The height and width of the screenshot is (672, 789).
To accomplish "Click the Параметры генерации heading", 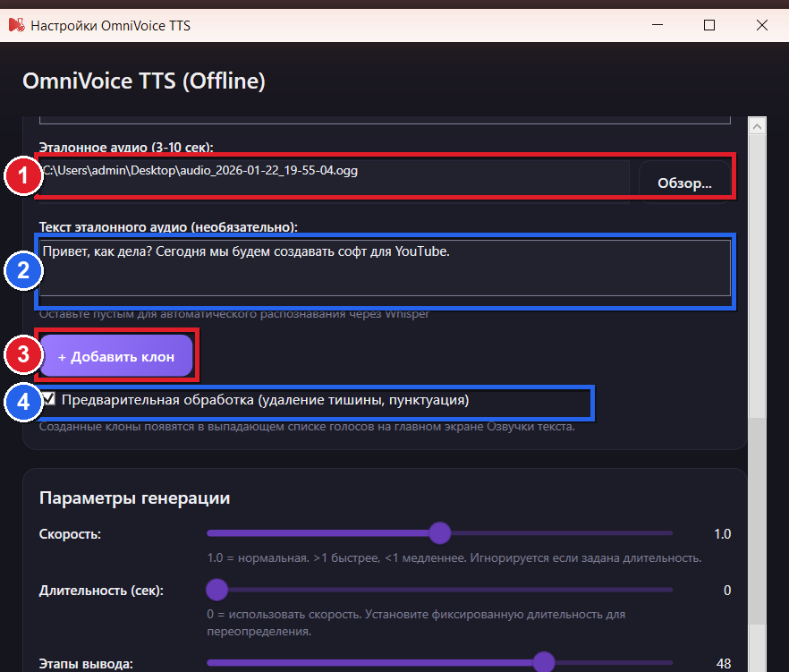I will pos(134,498).
